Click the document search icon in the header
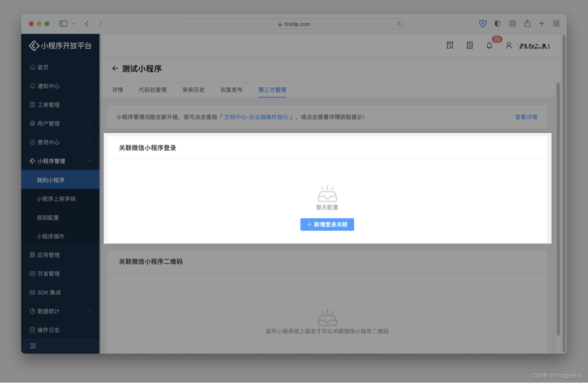588x383 pixels. [450, 45]
